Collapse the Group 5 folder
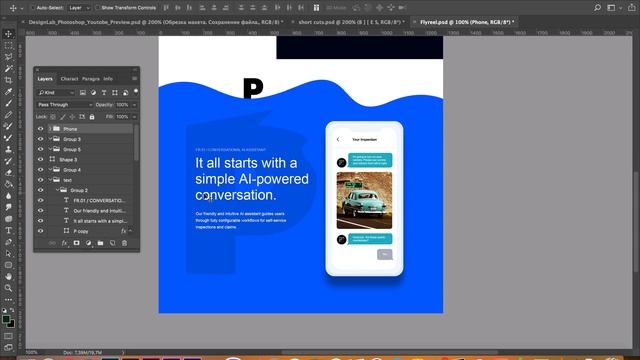The height and width of the screenshot is (360, 640). (x=50, y=149)
